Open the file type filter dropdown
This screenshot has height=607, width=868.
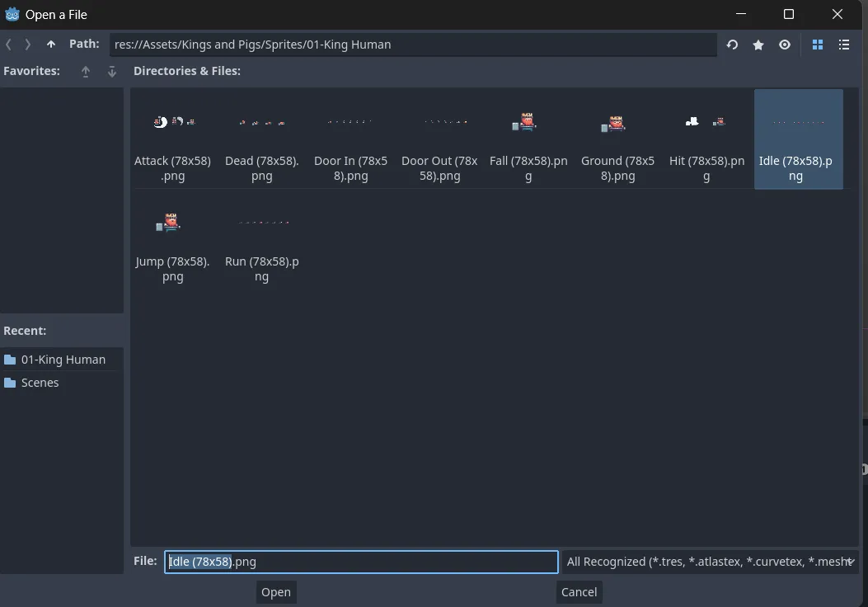coord(710,562)
